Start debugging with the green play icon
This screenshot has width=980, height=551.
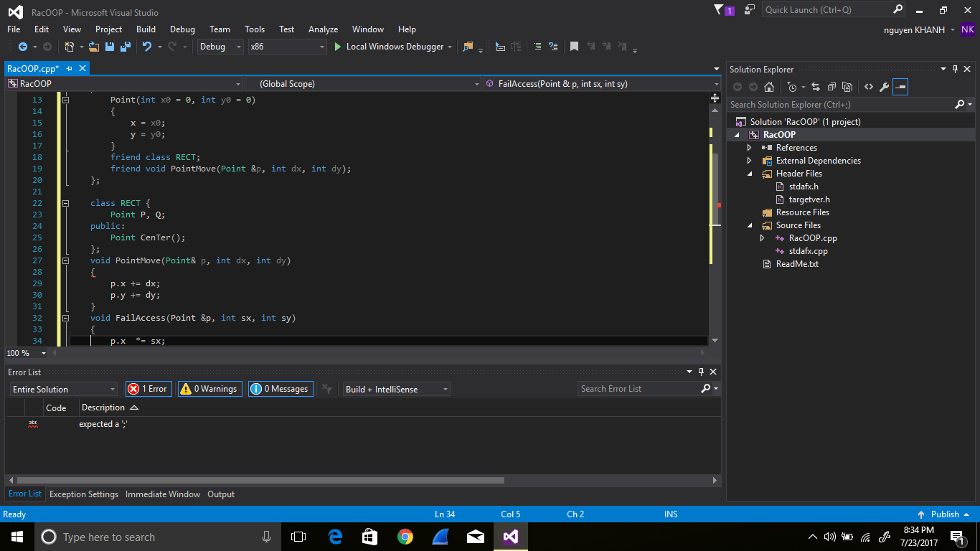point(338,47)
